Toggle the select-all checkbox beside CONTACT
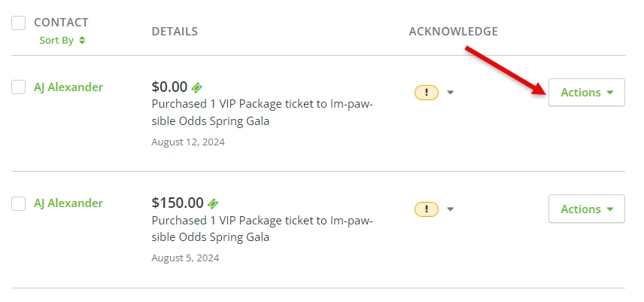 (19, 23)
